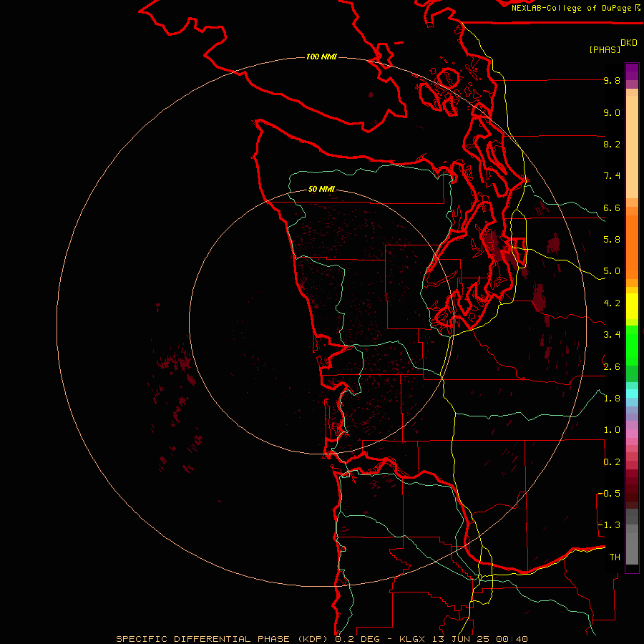This screenshot has height=644, width=644.
Task: Click the KLGX radar site identifier
Action: 411,639
